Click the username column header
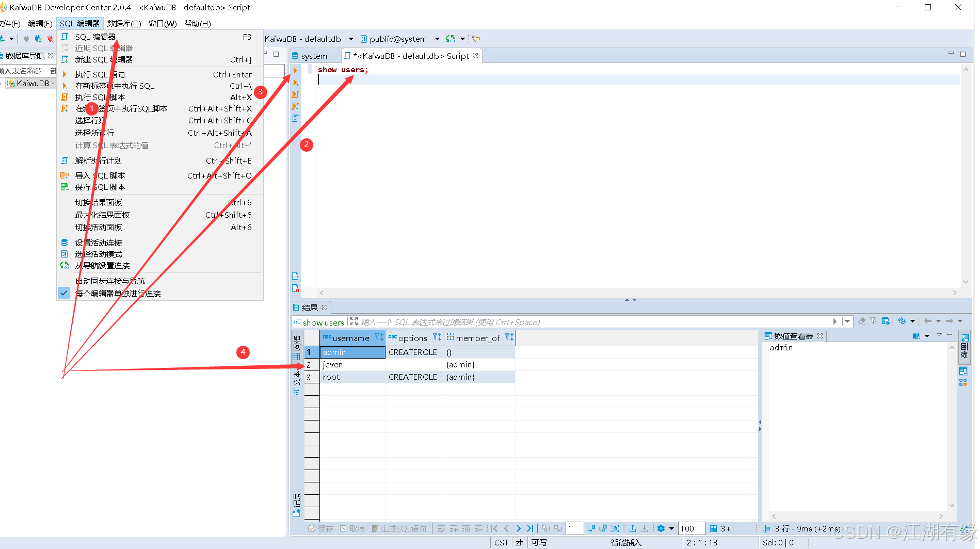Viewport: 980px width, 549px height. click(x=352, y=338)
